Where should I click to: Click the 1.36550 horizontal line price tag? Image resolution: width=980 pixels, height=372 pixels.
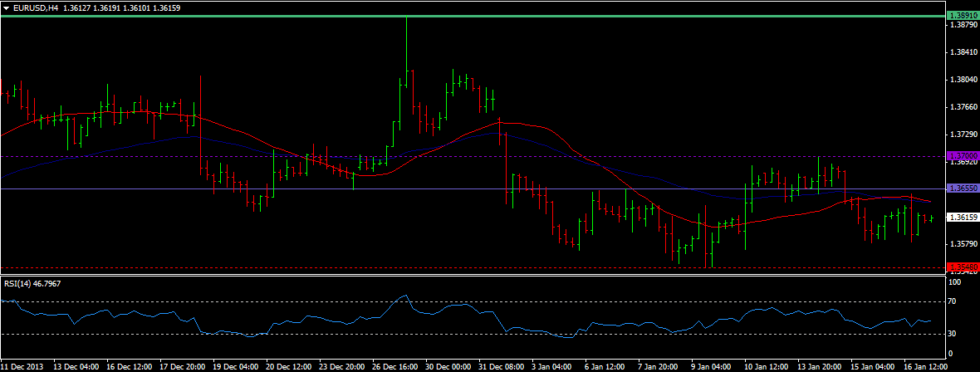963,189
